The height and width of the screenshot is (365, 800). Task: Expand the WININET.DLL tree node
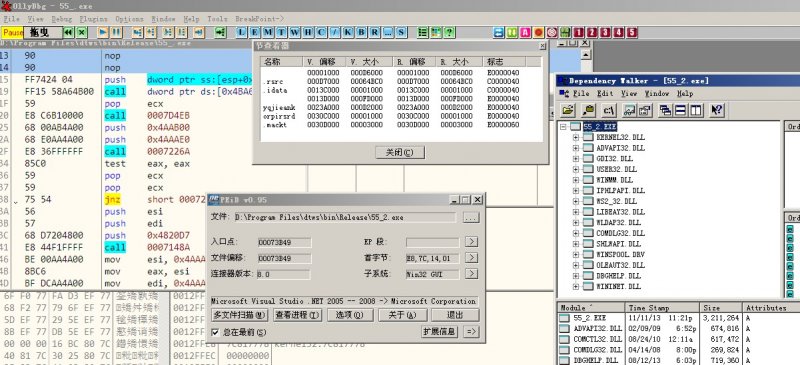click(576, 286)
